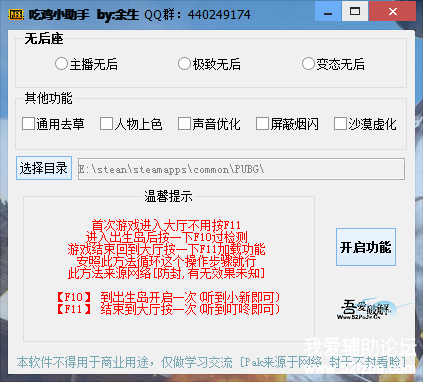Click the 首次游戏进入大厅不用按F11 text
The image size is (423, 382).
click(x=166, y=225)
